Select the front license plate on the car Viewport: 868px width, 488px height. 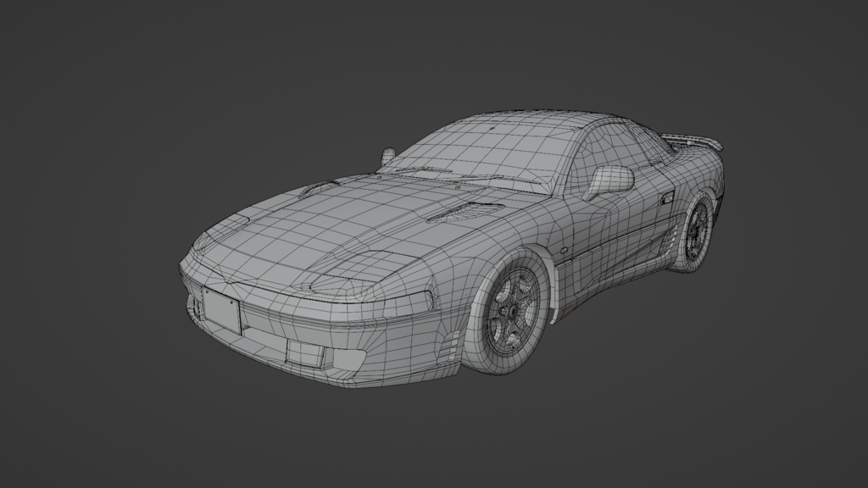tap(221, 310)
